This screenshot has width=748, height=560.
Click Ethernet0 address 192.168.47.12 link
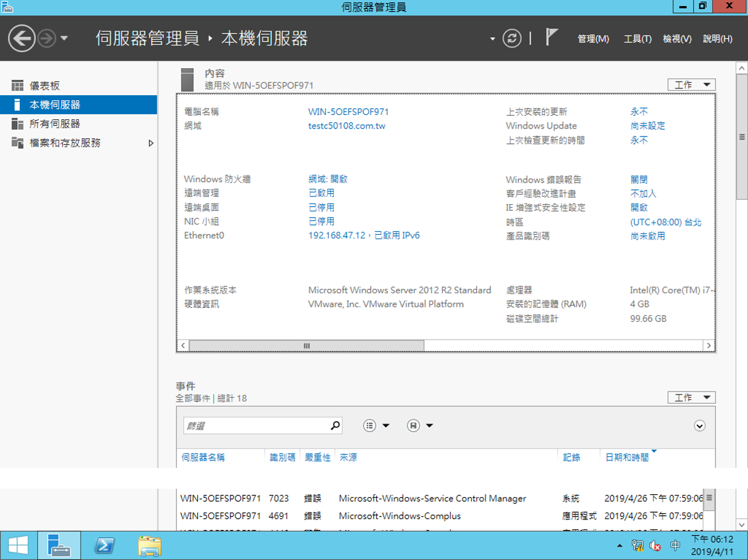pos(364,235)
